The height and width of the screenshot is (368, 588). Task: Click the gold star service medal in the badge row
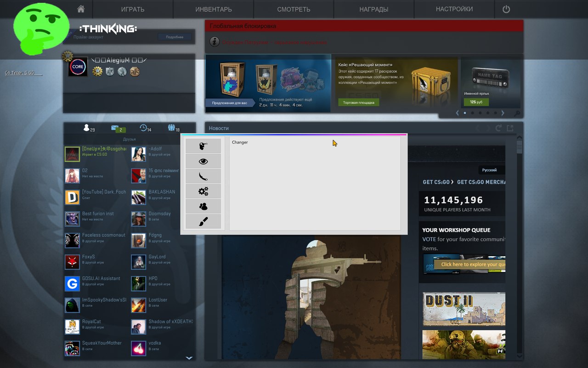pyautogui.click(x=97, y=71)
